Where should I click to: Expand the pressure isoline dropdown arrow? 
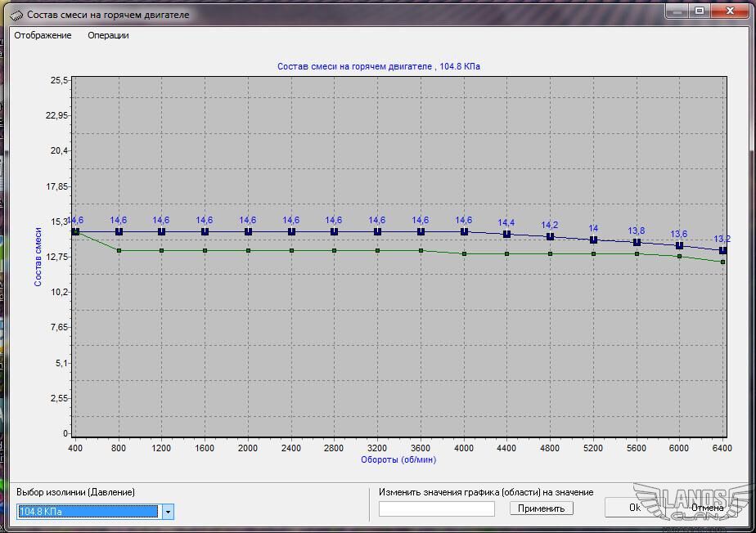coord(168,512)
